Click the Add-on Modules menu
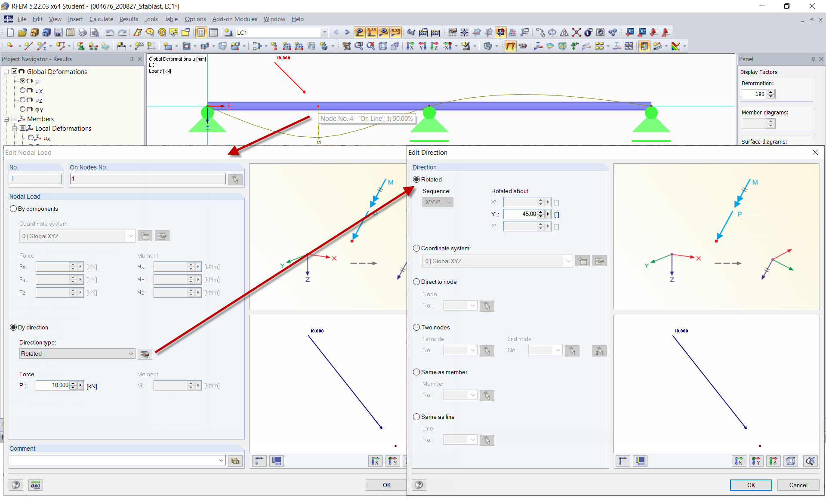The width and height of the screenshot is (826, 504). (233, 19)
